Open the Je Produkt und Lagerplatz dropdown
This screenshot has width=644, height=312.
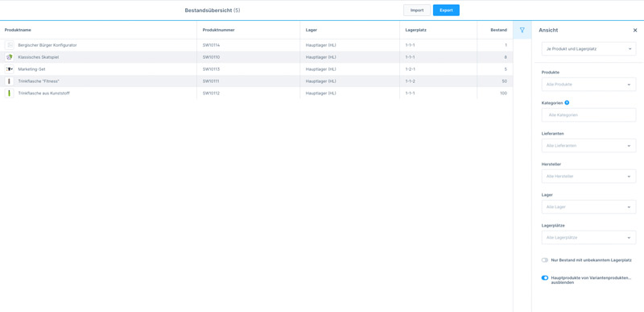pyautogui.click(x=588, y=49)
